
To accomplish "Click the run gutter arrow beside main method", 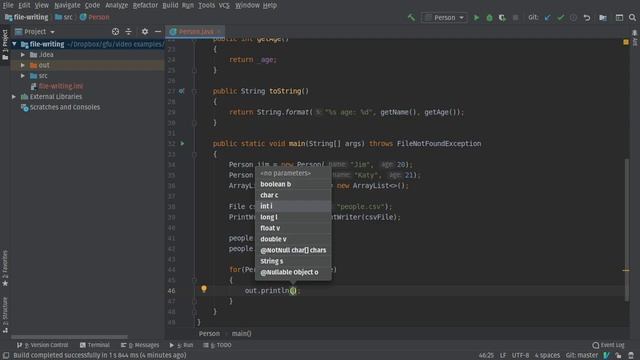I will pyautogui.click(x=182, y=144).
